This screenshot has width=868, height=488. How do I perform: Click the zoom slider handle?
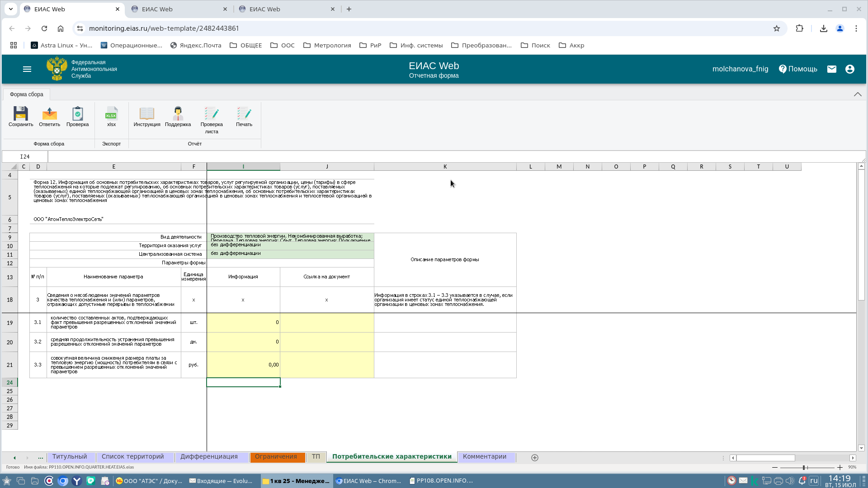tap(804, 467)
